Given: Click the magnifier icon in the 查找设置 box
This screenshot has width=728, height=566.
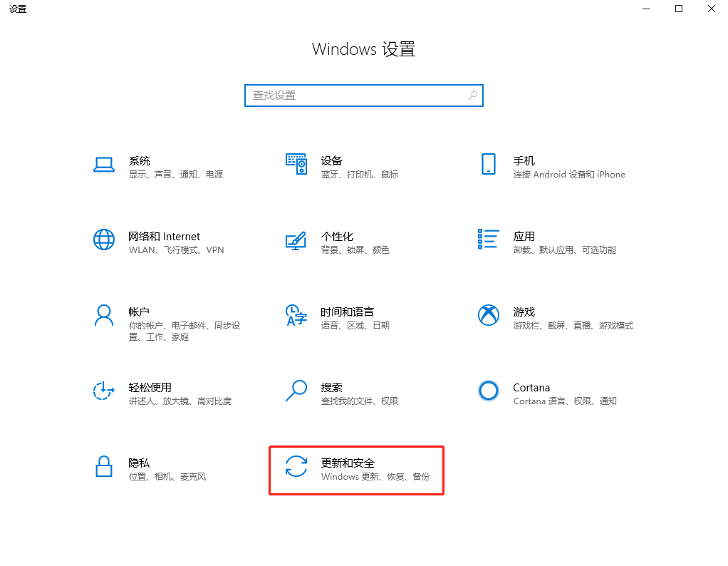Looking at the screenshot, I should [x=472, y=96].
